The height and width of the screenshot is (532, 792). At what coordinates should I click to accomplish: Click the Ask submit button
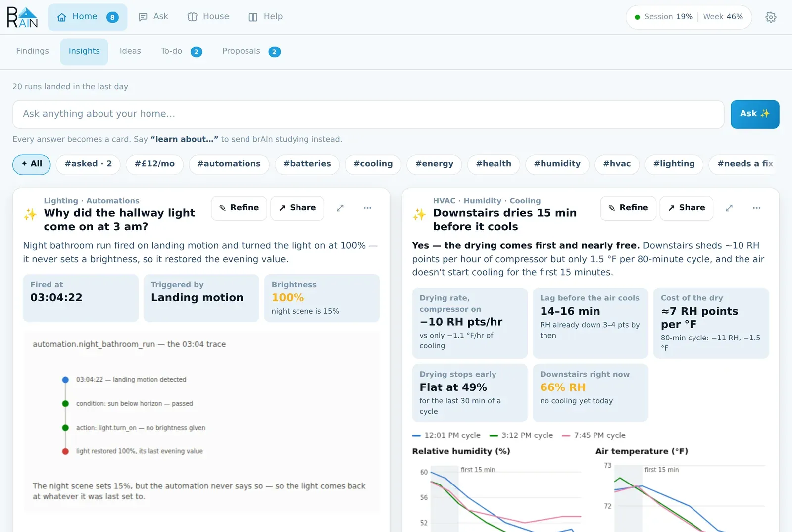click(755, 114)
